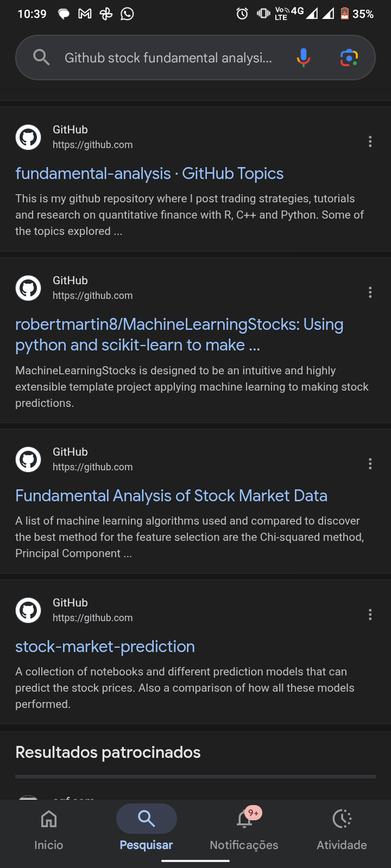Image resolution: width=391 pixels, height=868 pixels.
Task: Tap GitHub logo beside MachineLearningStocks result
Action: [x=28, y=288]
